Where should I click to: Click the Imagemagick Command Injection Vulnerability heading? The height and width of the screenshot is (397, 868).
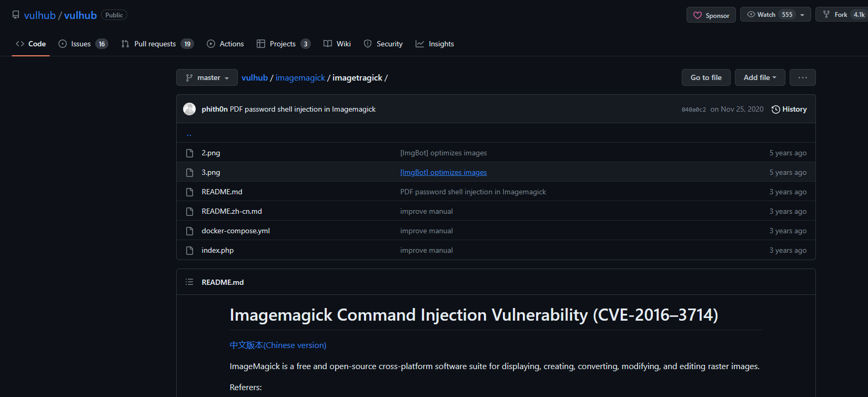pyautogui.click(x=474, y=315)
